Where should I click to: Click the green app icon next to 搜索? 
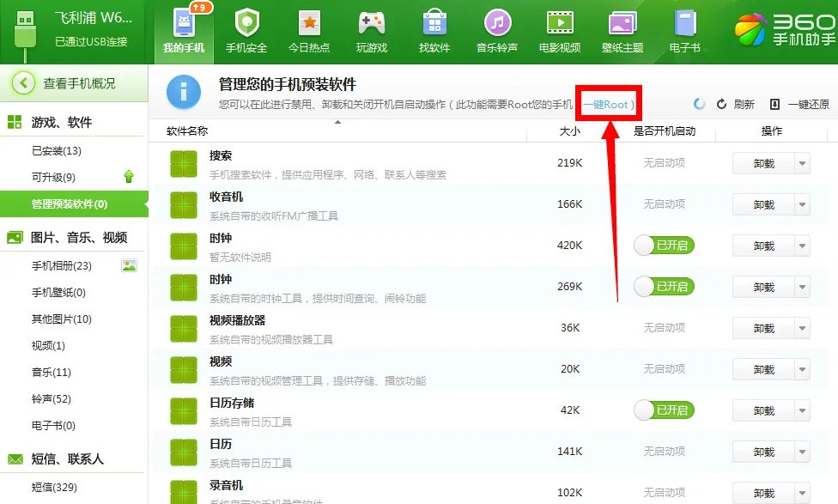tap(182, 162)
